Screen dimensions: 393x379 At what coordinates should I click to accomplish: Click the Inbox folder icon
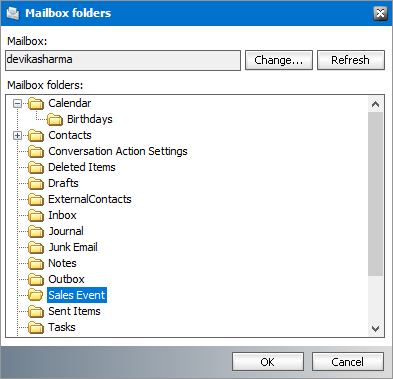[x=36, y=216]
